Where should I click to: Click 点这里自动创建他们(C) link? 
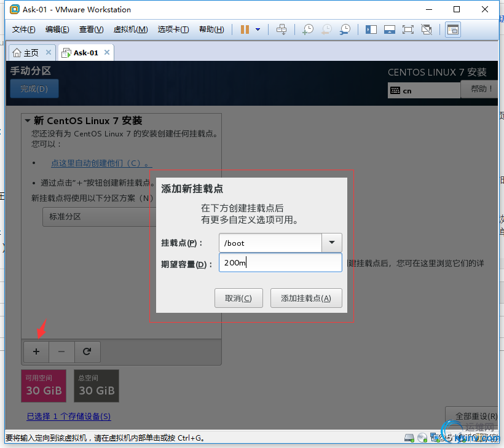point(101,163)
